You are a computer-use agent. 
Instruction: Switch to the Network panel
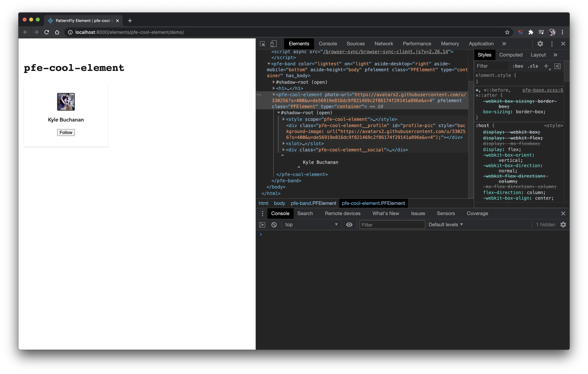pos(384,44)
